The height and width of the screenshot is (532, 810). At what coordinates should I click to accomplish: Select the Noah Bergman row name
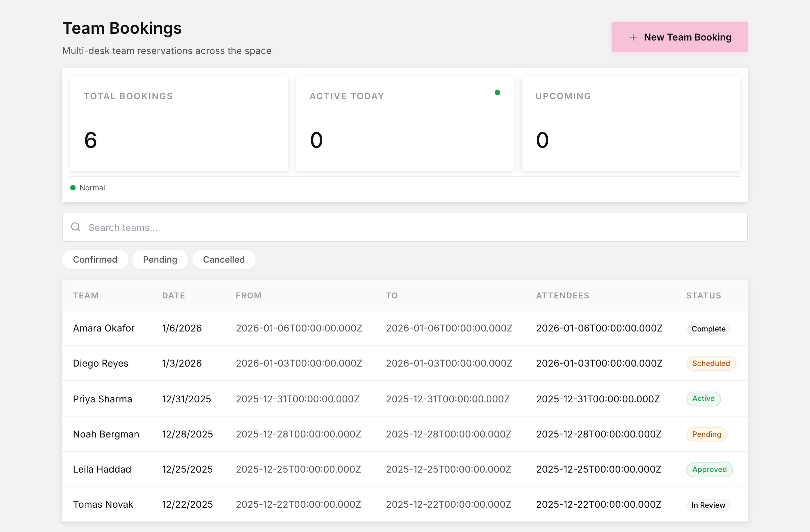click(106, 434)
